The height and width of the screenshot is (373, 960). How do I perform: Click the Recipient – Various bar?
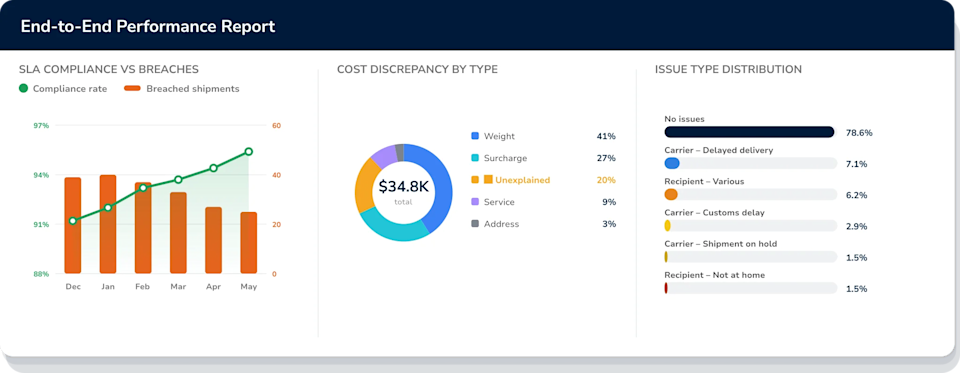tap(751, 194)
